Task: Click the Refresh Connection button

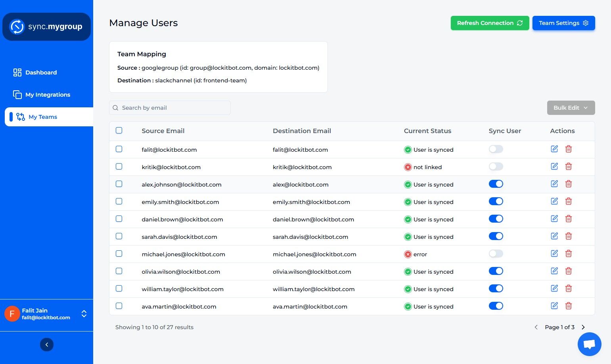Action: (x=490, y=23)
